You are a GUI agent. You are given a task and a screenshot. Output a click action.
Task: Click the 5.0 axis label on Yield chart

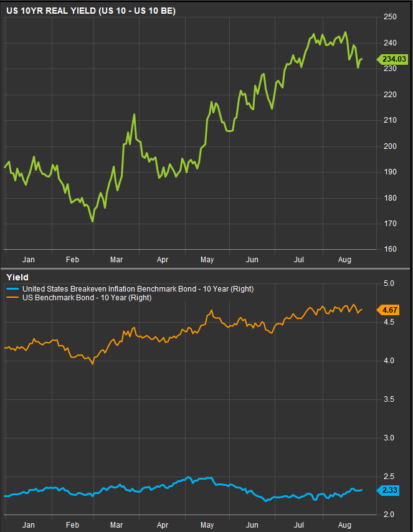(x=389, y=283)
